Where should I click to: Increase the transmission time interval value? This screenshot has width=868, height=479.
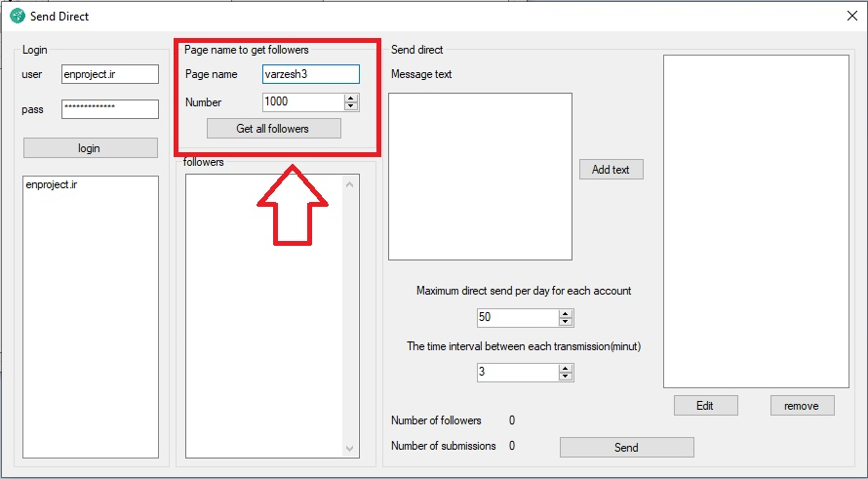[x=565, y=368]
